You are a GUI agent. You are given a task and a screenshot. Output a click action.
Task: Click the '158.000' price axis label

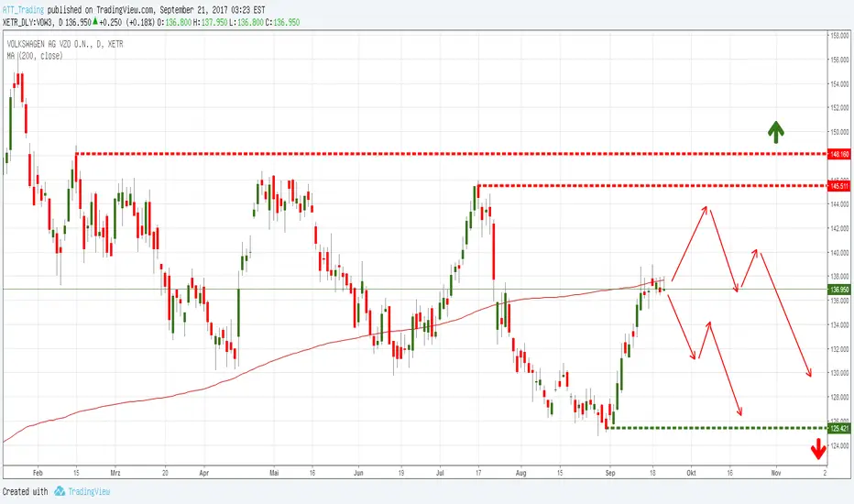pyautogui.click(x=839, y=36)
